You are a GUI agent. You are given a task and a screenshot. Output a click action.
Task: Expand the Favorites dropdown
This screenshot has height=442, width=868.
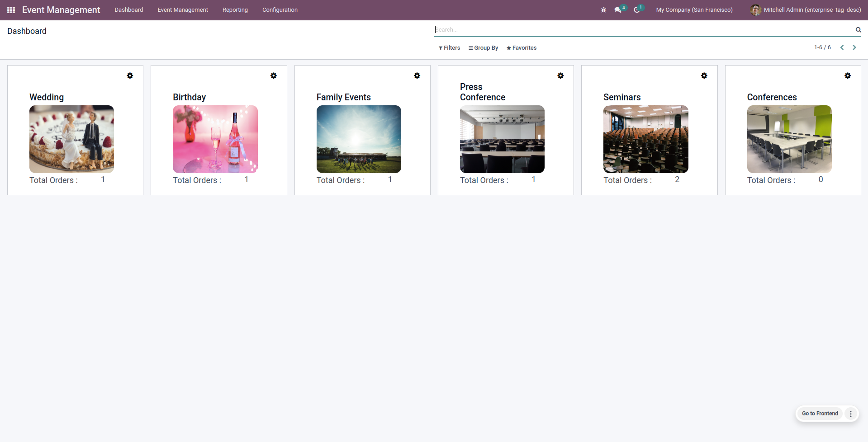[522, 48]
